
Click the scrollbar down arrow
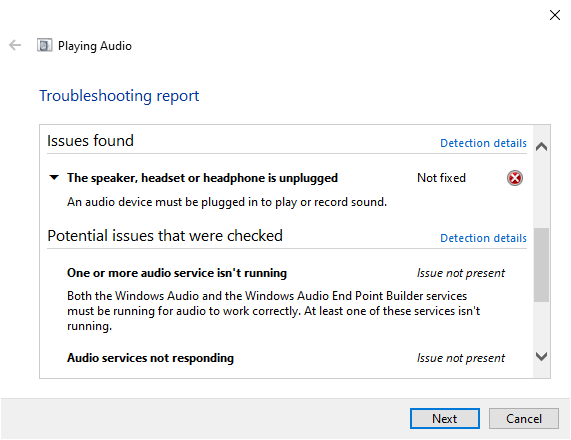point(542,356)
